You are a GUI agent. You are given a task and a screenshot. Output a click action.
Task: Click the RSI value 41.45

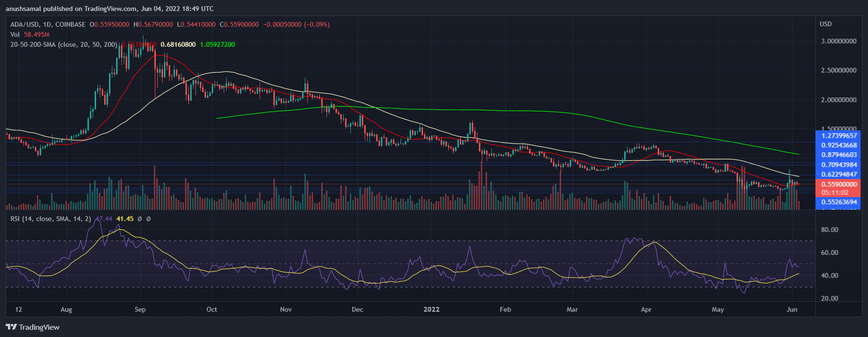coord(125,219)
